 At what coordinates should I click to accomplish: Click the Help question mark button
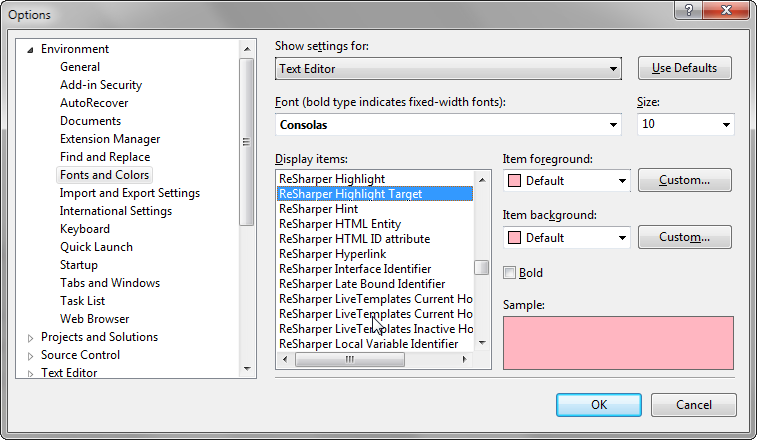point(689,10)
